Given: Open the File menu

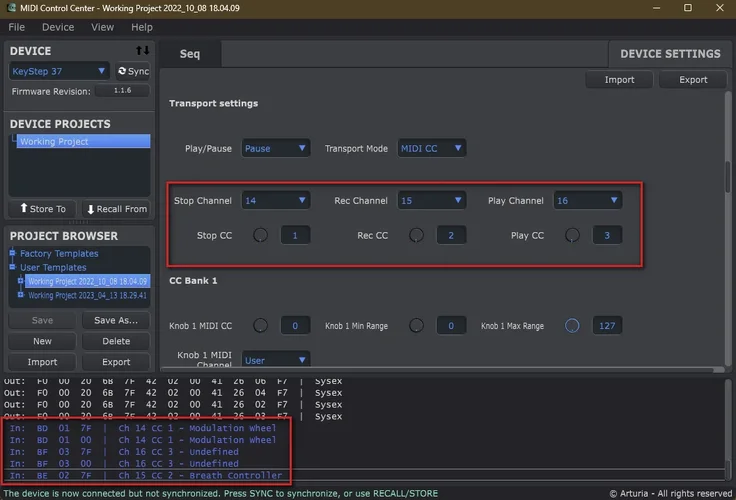Looking at the screenshot, I should [16, 27].
